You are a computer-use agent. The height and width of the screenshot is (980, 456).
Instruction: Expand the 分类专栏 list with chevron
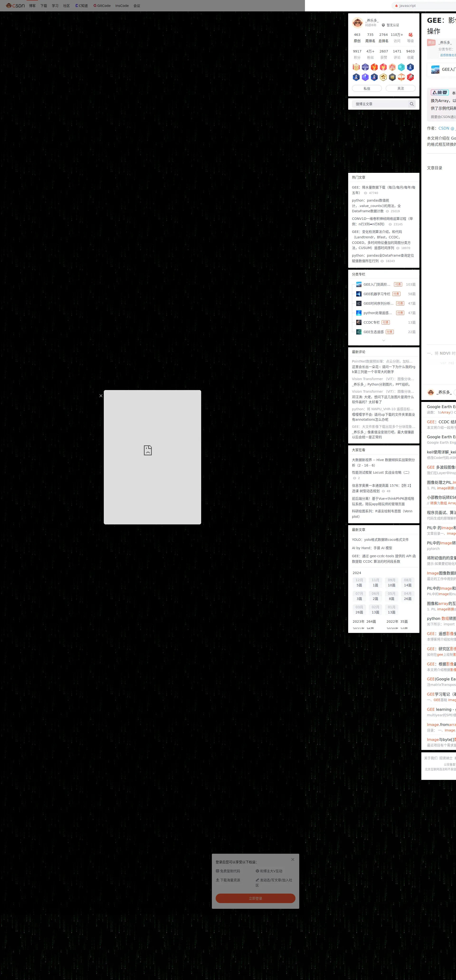383,340
